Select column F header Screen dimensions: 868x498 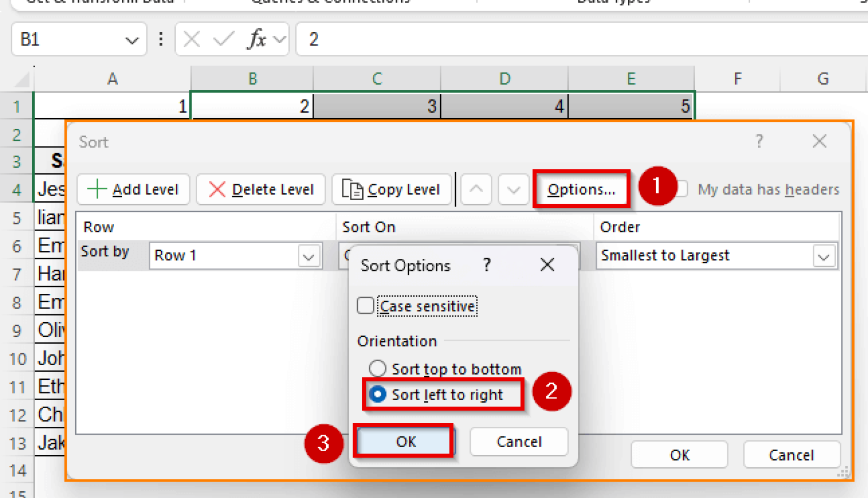coord(737,79)
